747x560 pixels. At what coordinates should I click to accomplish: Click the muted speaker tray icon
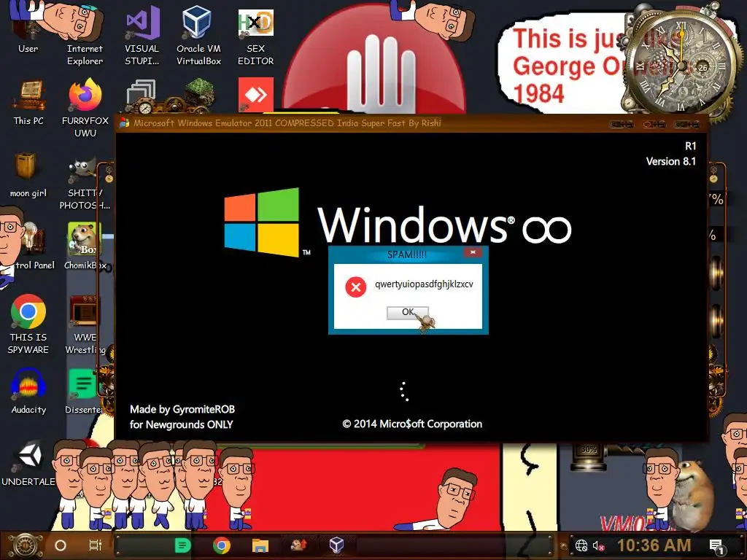pos(598,545)
